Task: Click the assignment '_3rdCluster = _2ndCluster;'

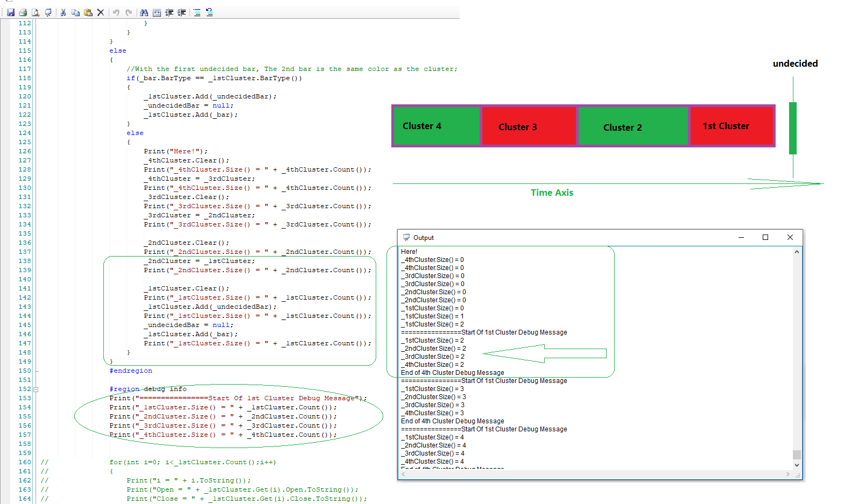Action: coord(199,215)
